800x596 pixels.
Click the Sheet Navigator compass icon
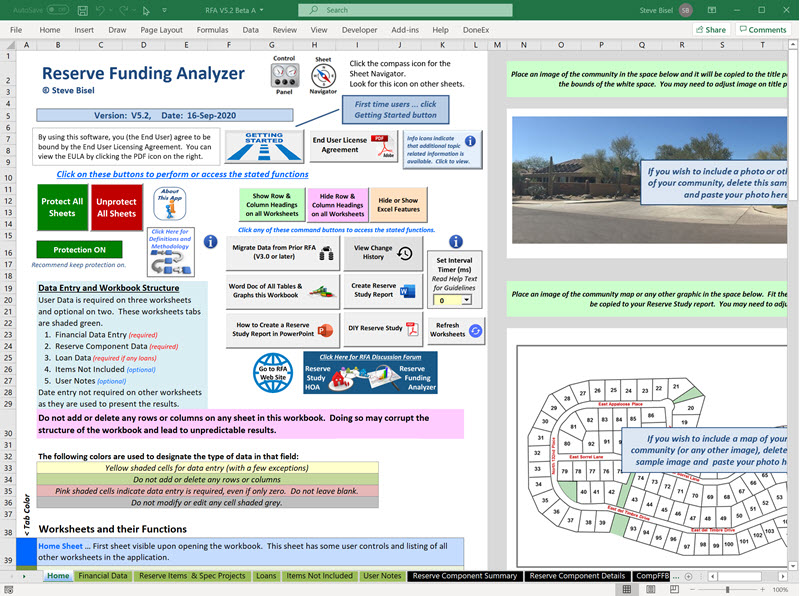pos(322,77)
